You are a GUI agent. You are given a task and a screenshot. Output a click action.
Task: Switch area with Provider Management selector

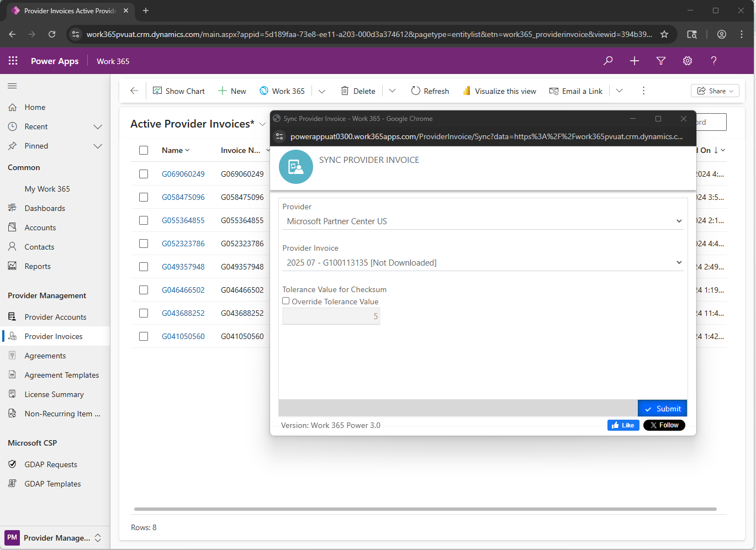pyautogui.click(x=54, y=538)
